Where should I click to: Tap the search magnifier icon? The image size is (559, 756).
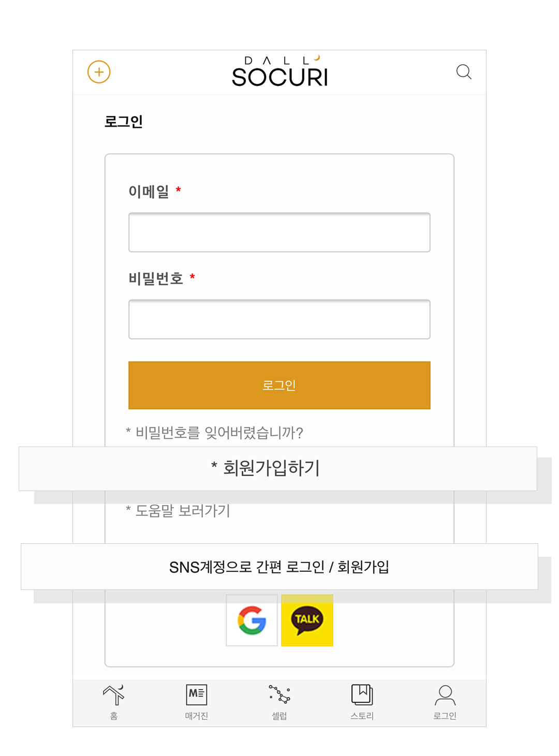click(464, 72)
